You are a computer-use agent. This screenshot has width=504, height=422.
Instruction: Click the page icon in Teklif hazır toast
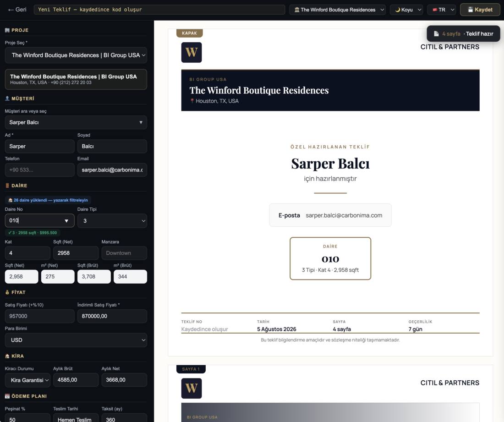coord(436,34)
